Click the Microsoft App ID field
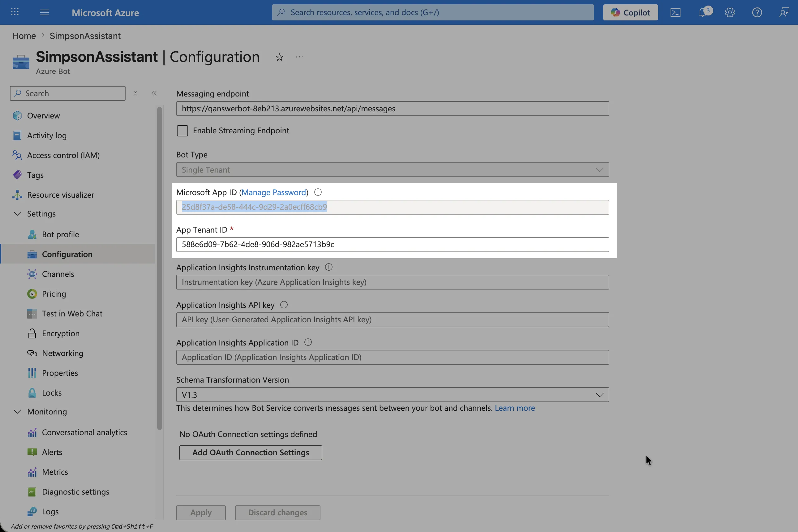Image resolution: width=798 pixels, height=532 pixels. (393, 207)
